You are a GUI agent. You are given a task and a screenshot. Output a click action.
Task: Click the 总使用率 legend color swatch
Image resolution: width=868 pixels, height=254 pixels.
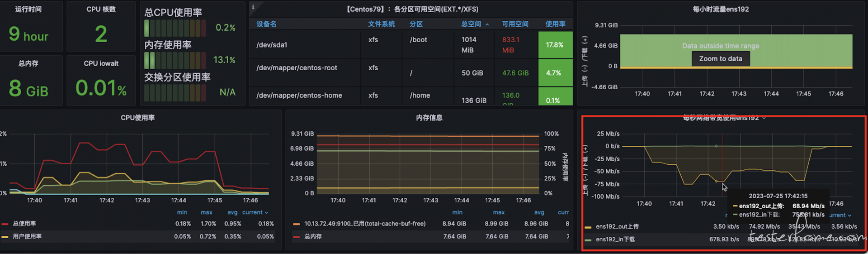(x=5, y=224)
